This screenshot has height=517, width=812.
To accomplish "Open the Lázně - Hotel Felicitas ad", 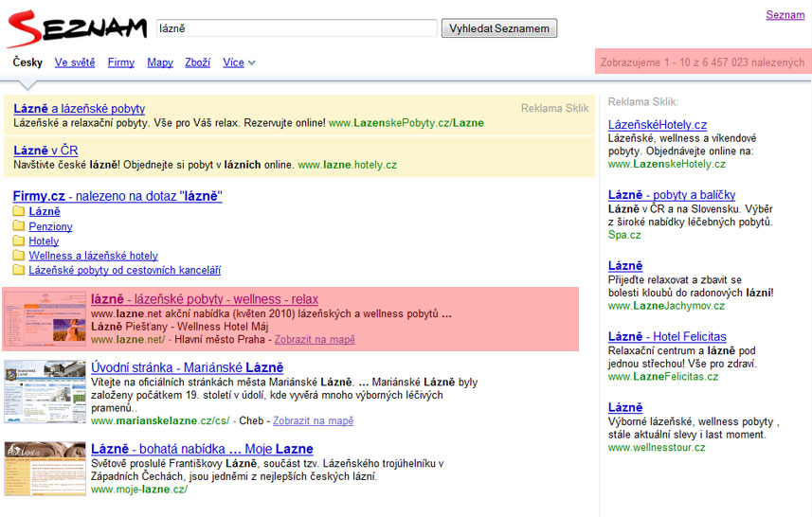I will [x=667, y=337].
